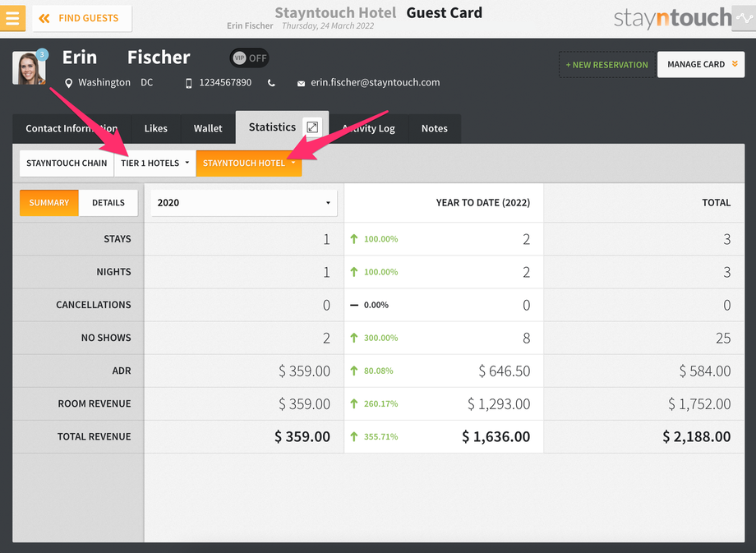Click the green up arrow in No Shows row
The image size is (756, 553).
[x=354, y=338]
